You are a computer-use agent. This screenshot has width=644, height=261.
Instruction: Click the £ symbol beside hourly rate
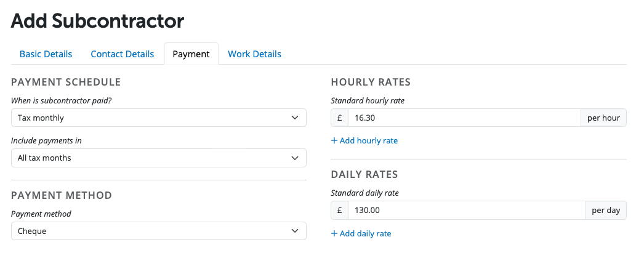[x=339, y=118]
